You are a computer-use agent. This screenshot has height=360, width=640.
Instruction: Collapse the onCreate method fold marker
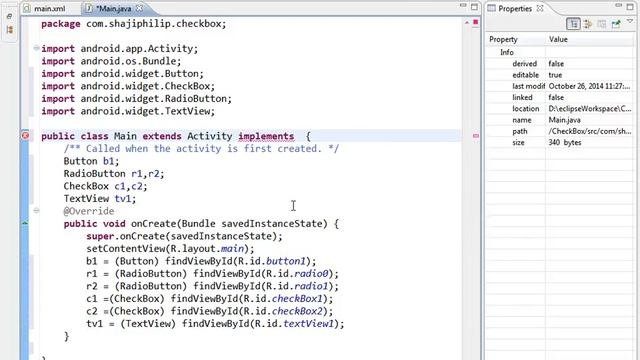36,211
